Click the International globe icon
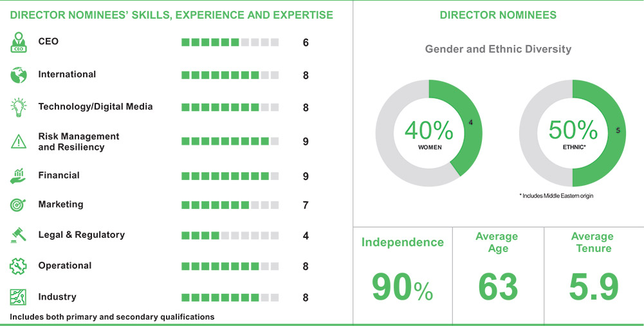This screenshot has width=644, height=326. pos(18,75)
